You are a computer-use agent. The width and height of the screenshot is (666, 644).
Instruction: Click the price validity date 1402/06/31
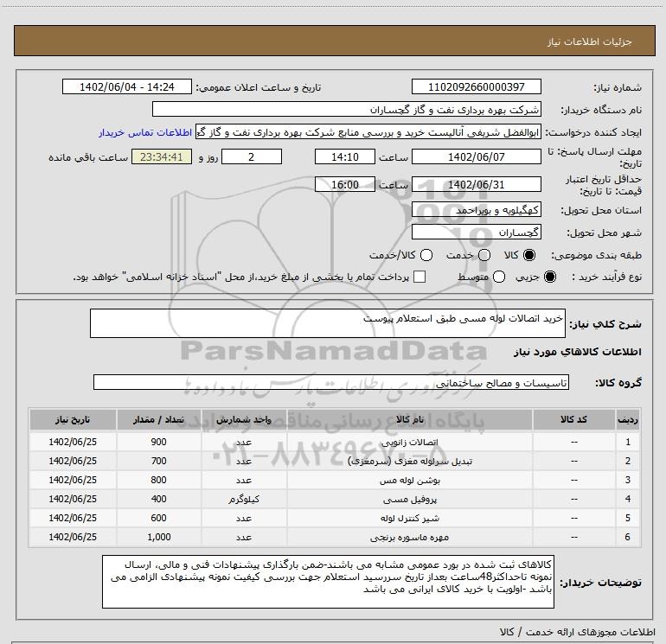[x=476, y=185]
